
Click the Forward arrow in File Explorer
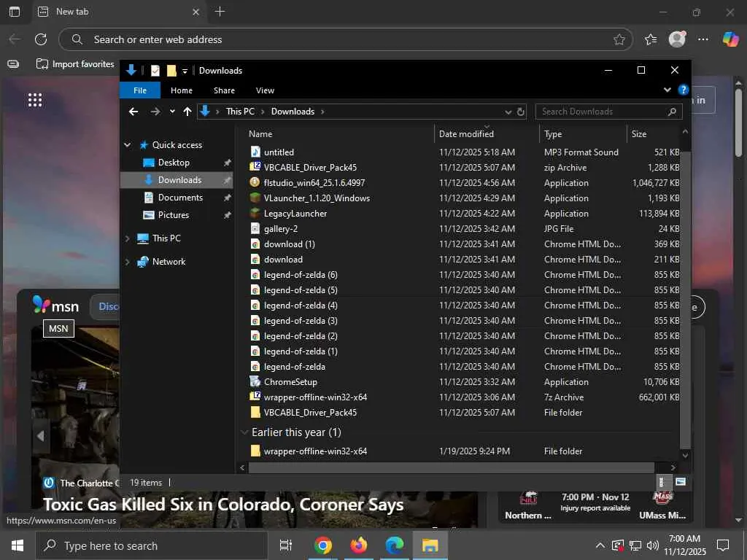pos(155,112)
